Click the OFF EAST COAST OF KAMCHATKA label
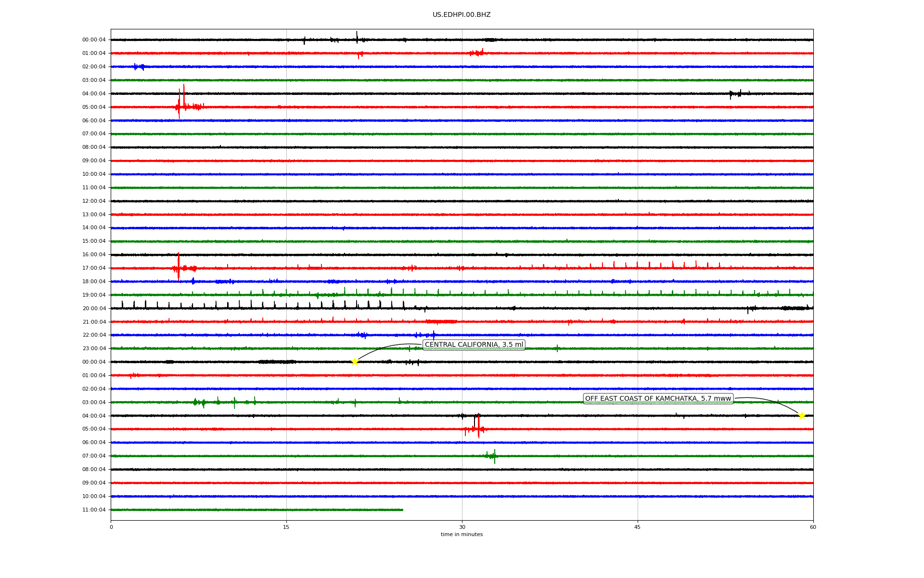The width and height of the screenshot is (924, 578). 658,398
